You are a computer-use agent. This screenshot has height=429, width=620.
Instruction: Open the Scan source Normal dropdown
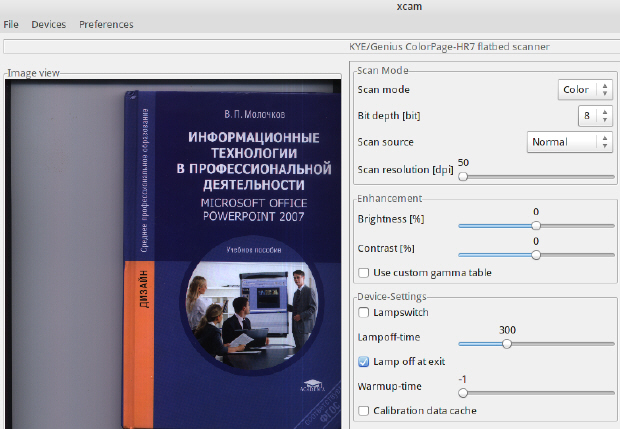point(569,142)
